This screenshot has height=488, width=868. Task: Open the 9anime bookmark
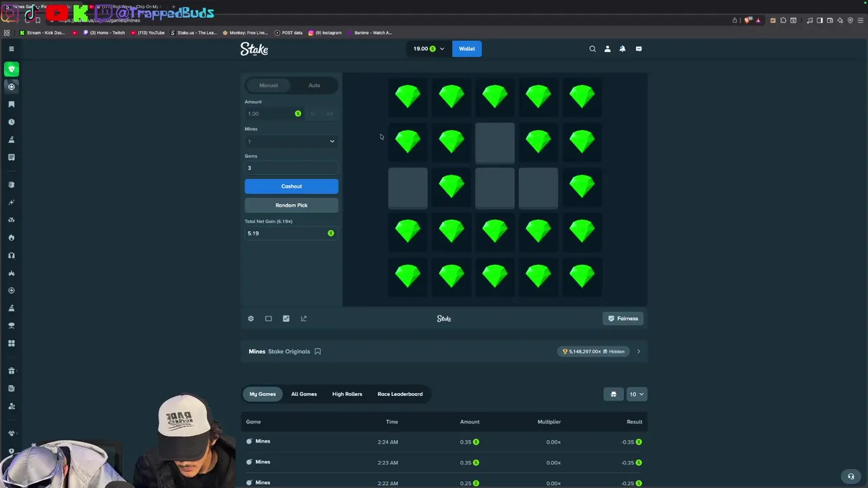370,33
